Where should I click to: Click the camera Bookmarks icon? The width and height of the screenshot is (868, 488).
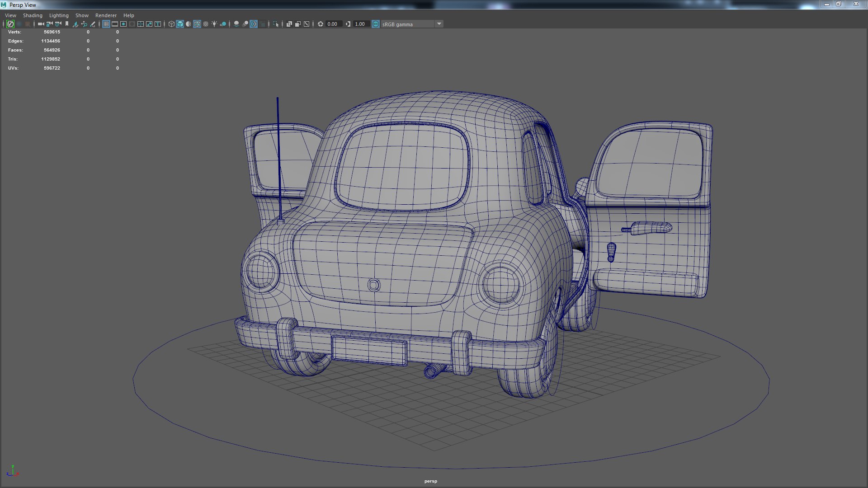click(67, 24)
